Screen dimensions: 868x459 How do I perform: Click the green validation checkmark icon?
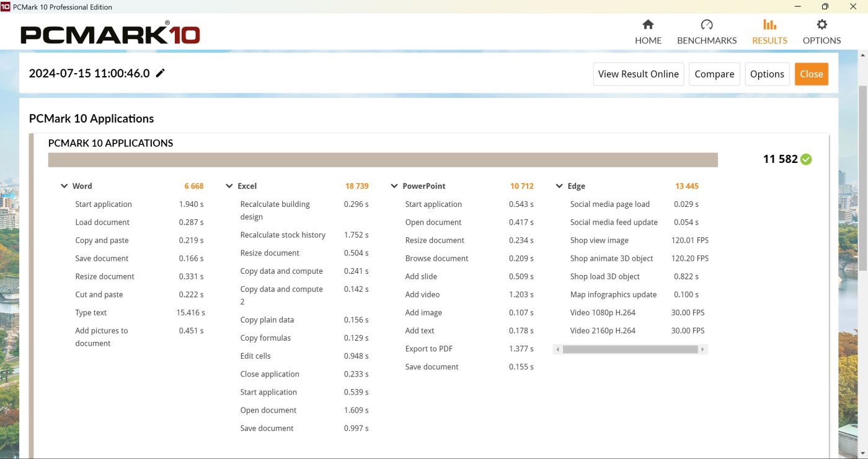pyautogui.click(x=806, y=159)
